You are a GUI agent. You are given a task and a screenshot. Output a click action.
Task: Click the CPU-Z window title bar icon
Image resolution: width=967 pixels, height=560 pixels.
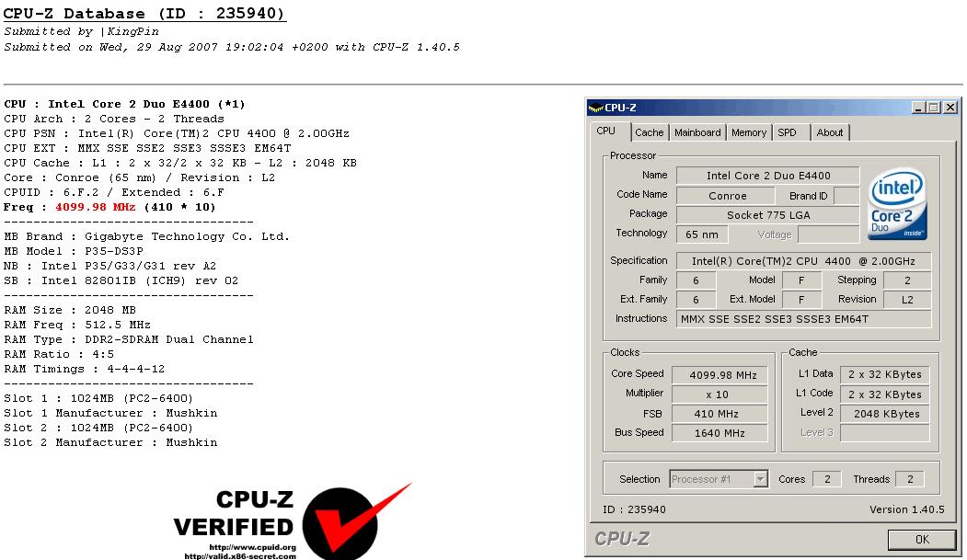[595, 108]
